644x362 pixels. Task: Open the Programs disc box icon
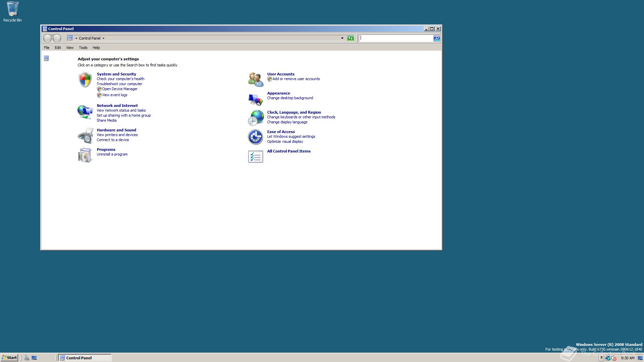(x=85, y=155)
